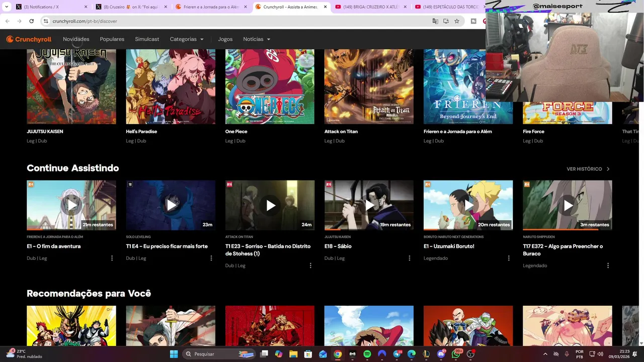Viewport: 644px width, 362px height.
Task: Click the microphone icon in the system tray
Action: [567, 354]
